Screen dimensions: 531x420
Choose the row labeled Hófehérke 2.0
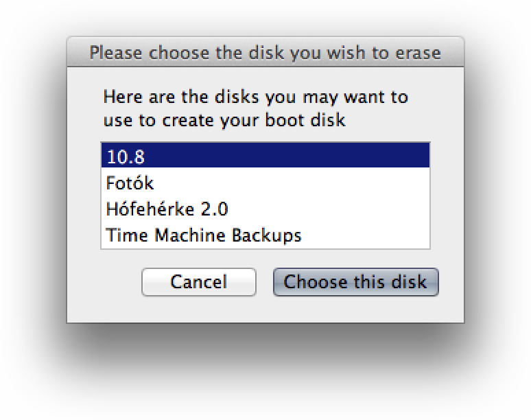point(265,209)
